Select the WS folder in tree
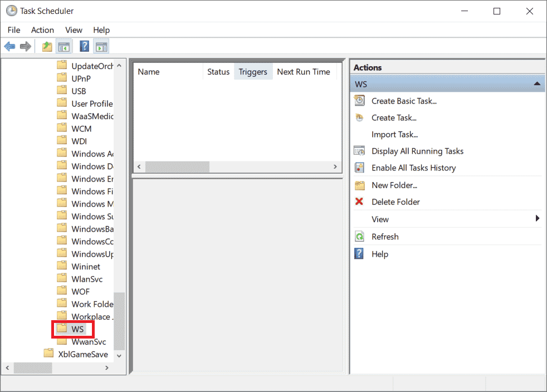 coord(77,329)
